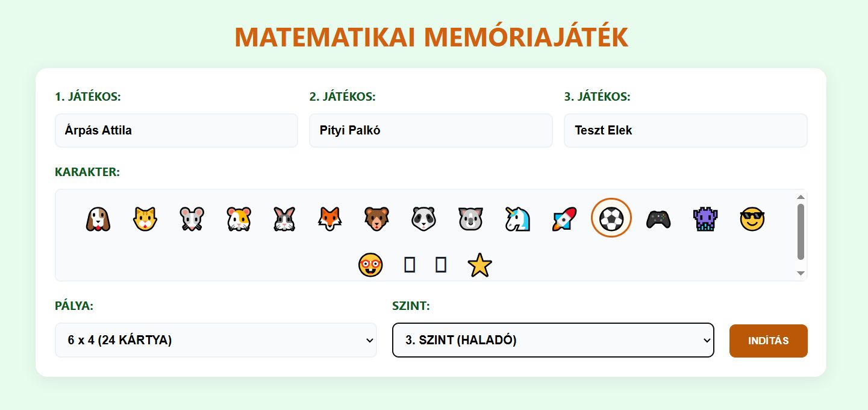Image resolution: width=868 pixels, height=410 pixels.
Task: Choose the unicorn character emoji
Action: [517, 219]
